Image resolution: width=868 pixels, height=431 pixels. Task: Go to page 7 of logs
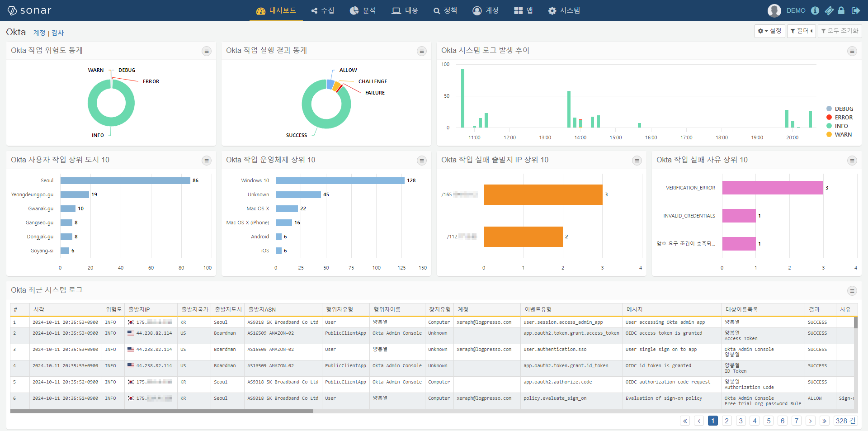(x=797, y=421)
